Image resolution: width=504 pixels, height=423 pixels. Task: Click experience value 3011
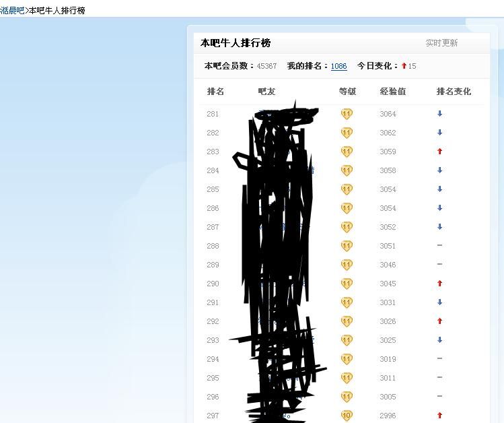click(x=388, y=378)
